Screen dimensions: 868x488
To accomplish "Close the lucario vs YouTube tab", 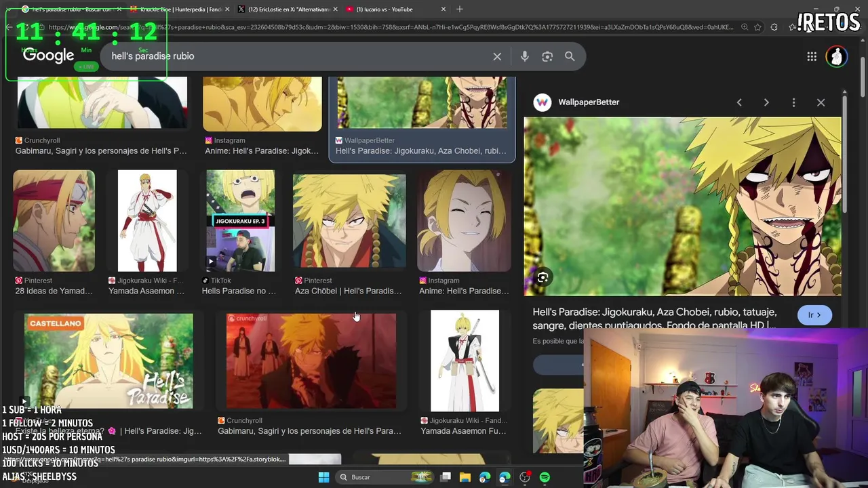I will (x=443, y=9).
